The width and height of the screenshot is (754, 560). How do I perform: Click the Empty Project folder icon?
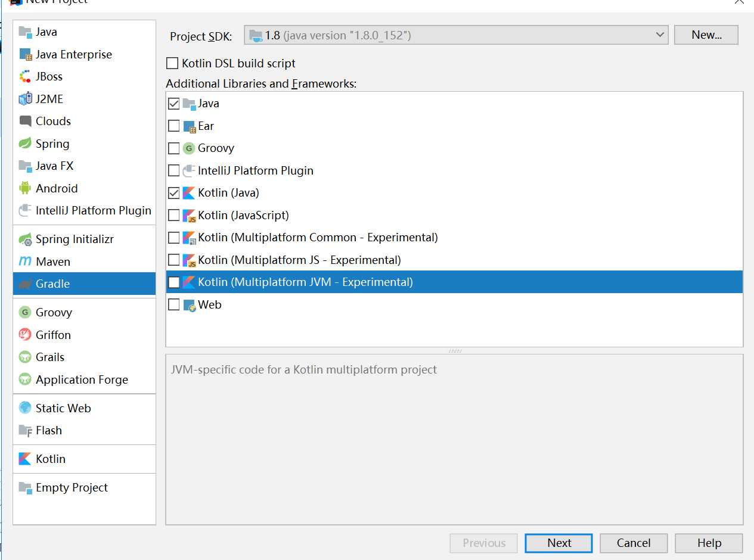[25, 487]
